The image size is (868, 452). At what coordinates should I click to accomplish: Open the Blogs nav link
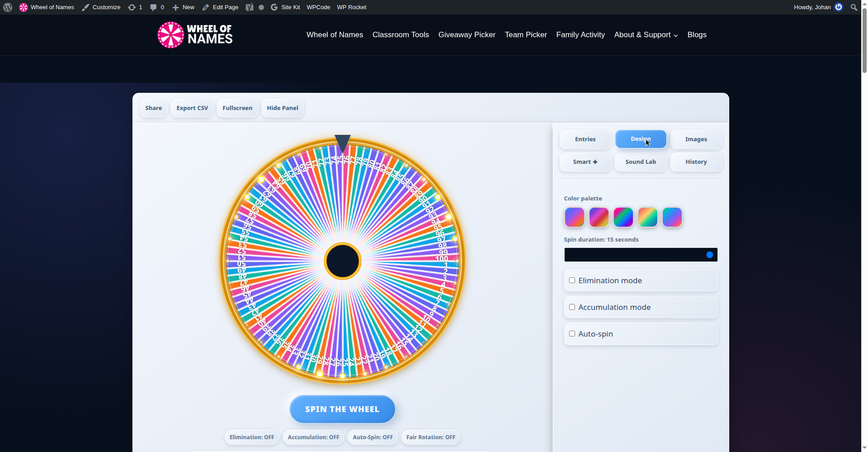pyautogui.click(x=697, y=35)
